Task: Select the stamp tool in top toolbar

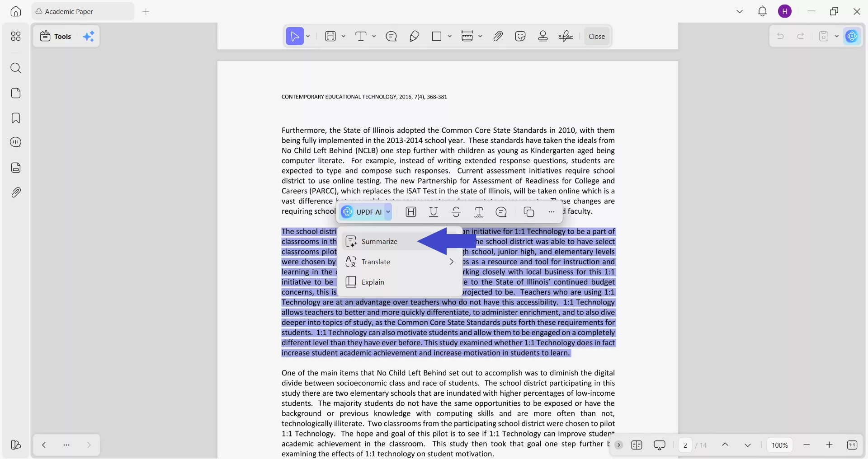Action: (x=543, y=36)
